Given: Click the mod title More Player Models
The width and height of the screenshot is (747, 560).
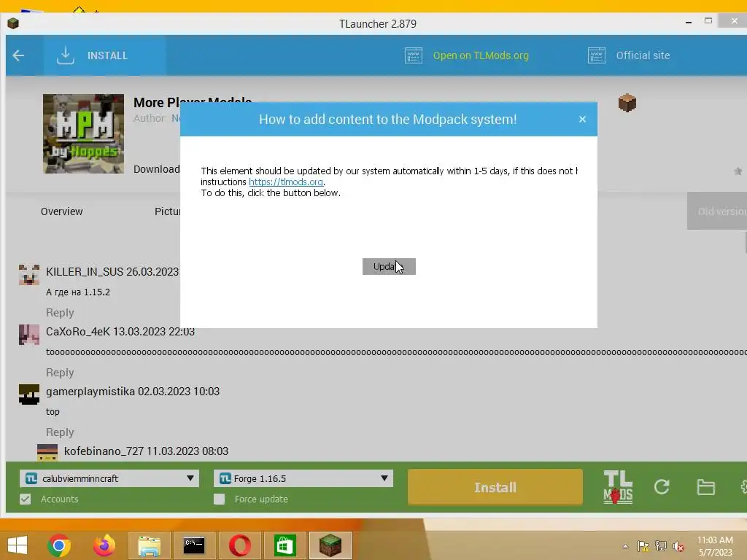Looking at the screenshot, I should 193,102.
